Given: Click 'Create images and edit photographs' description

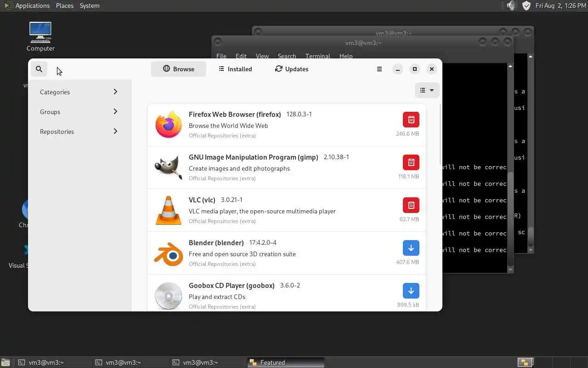Looking at the screenshot, I should (239, 168).
